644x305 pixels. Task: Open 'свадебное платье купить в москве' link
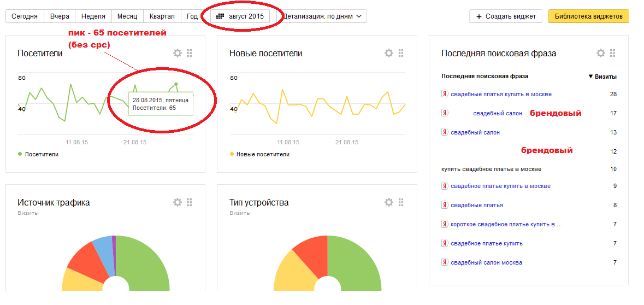[x=501, y=186]
